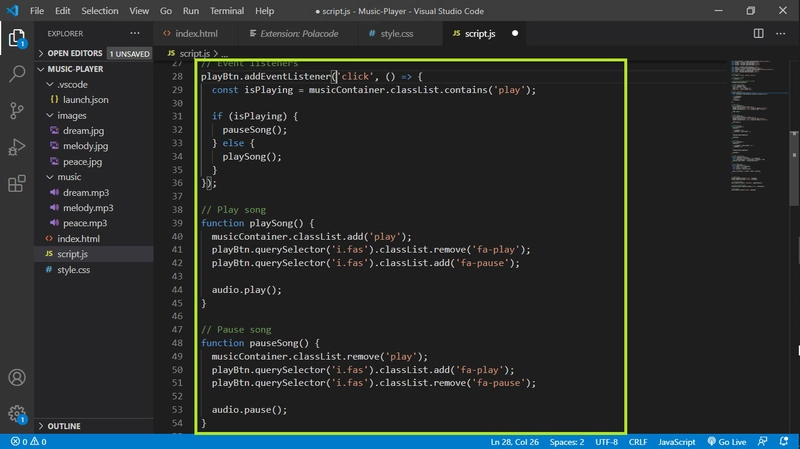Select the Explorer icon in activity bar
The width and height of the screenshot is (800, 449).
[x=16, y=39]
